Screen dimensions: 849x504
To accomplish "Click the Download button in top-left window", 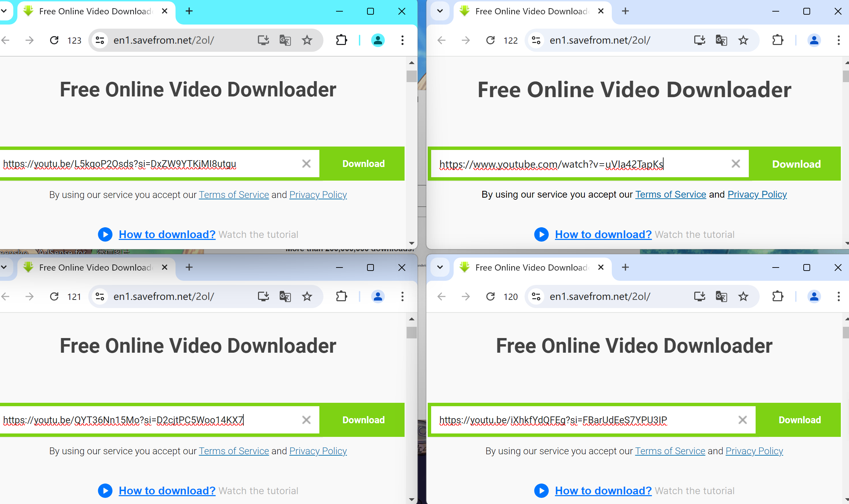I will point(363,164).
